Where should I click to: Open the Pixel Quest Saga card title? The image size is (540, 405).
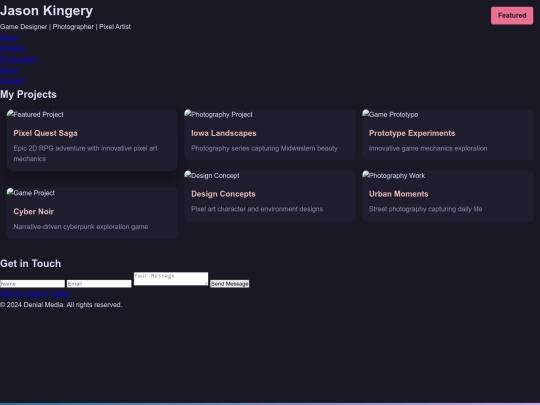45,133
